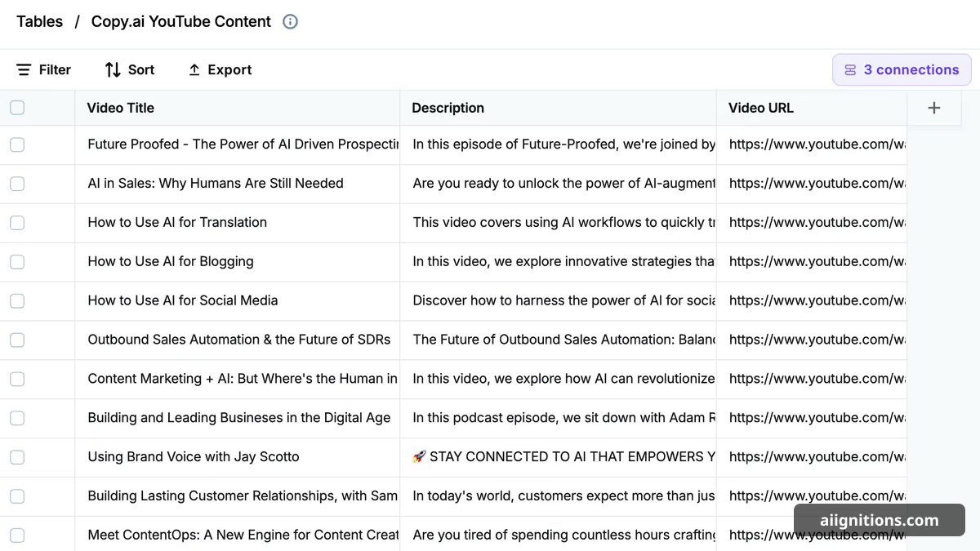Open the 3 connections panel

(x=902, y=70)
